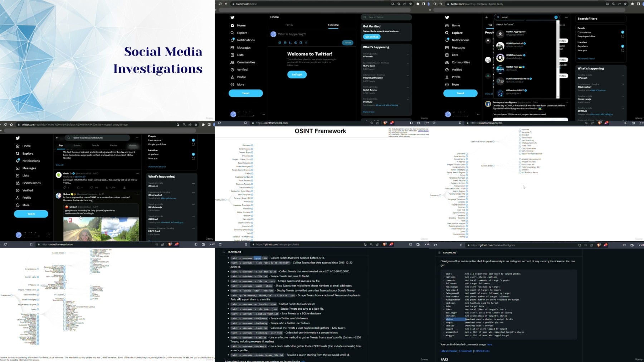This screenshot has width=644, height=362.
Task: Open the People tab in near:Texas results
Action: pyautogui.click(x=95, y=146)
